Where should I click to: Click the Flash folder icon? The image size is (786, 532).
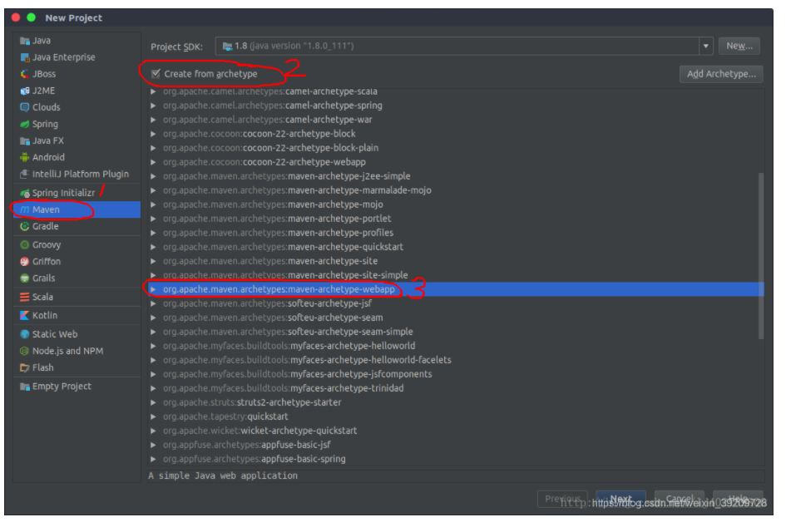point(25,368)
